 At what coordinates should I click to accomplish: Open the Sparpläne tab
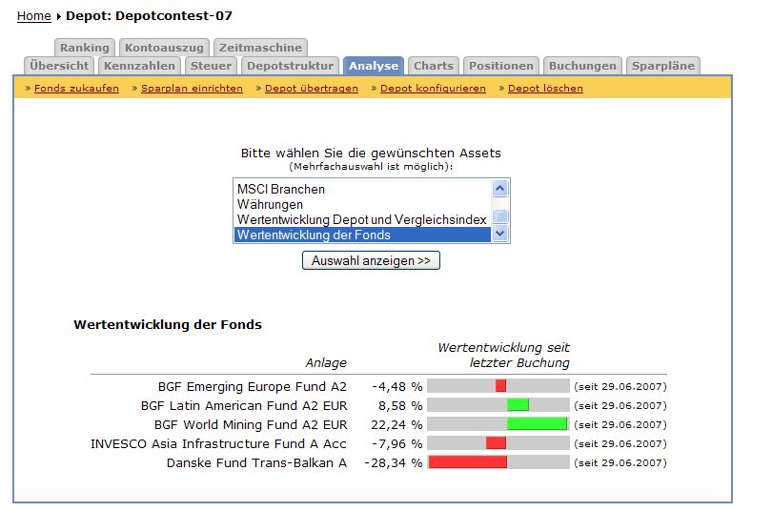tap(663, 66)
